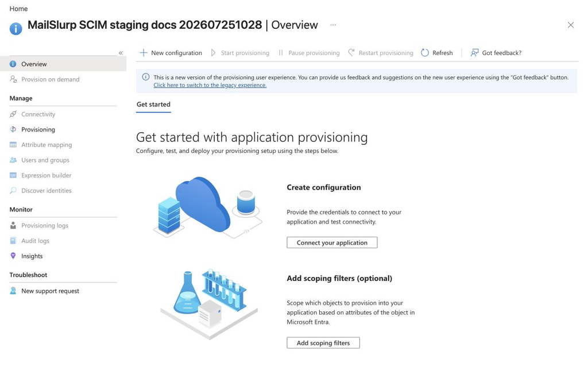Click the Got feedback person icon

[474, 53]
